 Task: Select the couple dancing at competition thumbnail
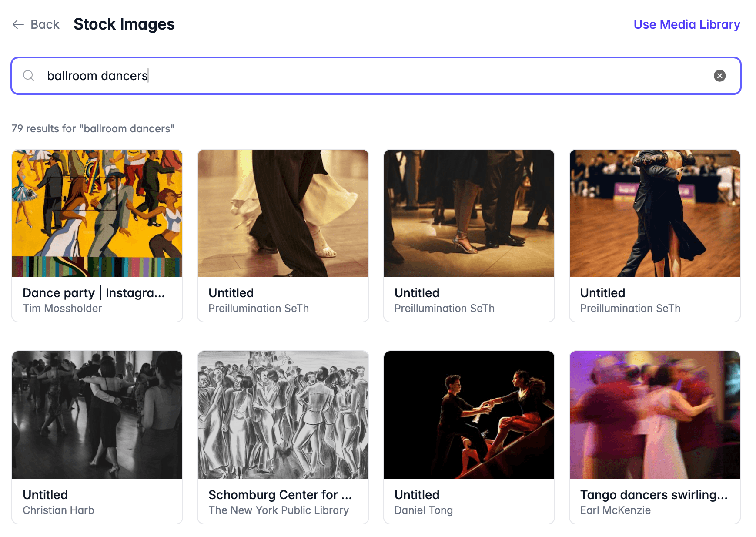click(x=655, y=213)
